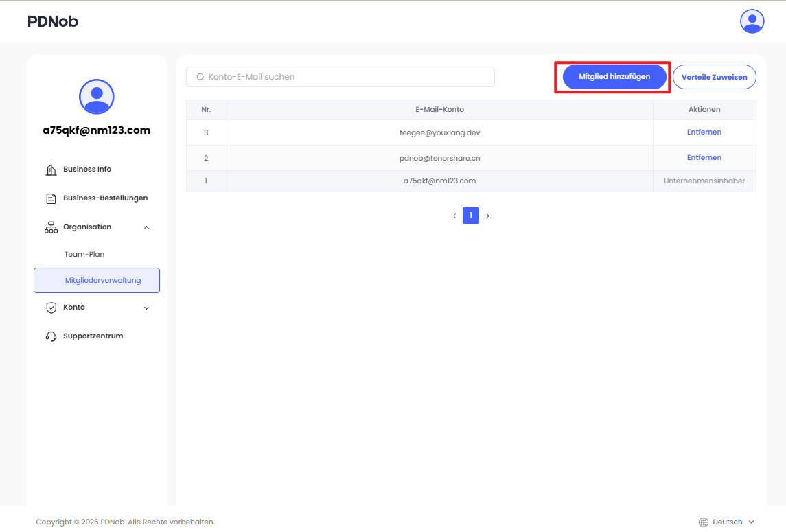
Task: Click teegee@youxiang.dev email cell
Action: (439, 133)
